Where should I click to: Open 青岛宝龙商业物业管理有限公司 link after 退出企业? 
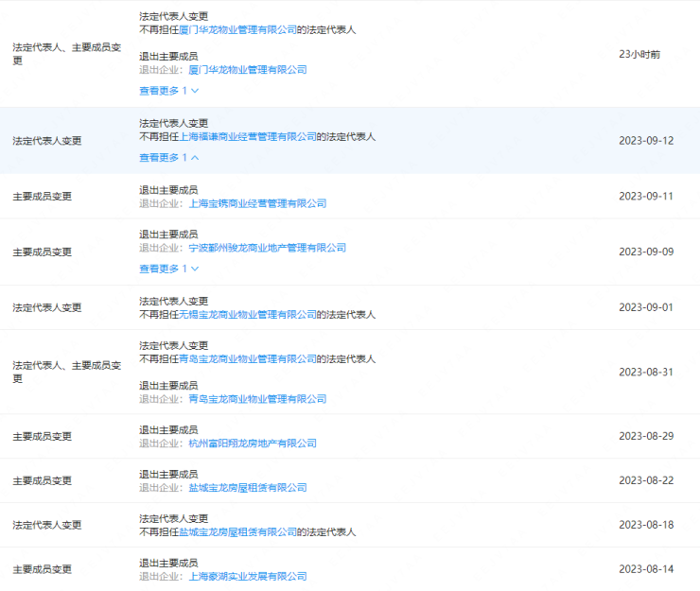(x=257, y=399)
